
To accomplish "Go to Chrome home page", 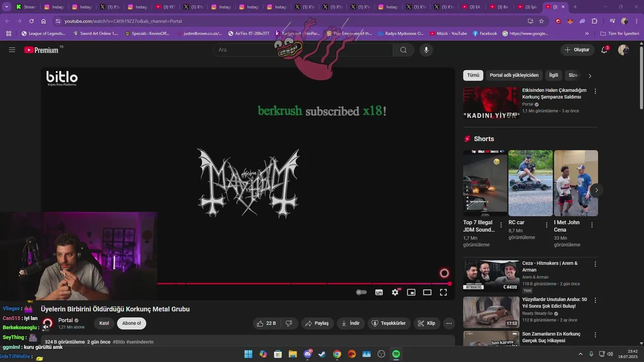I will point(43,21).
